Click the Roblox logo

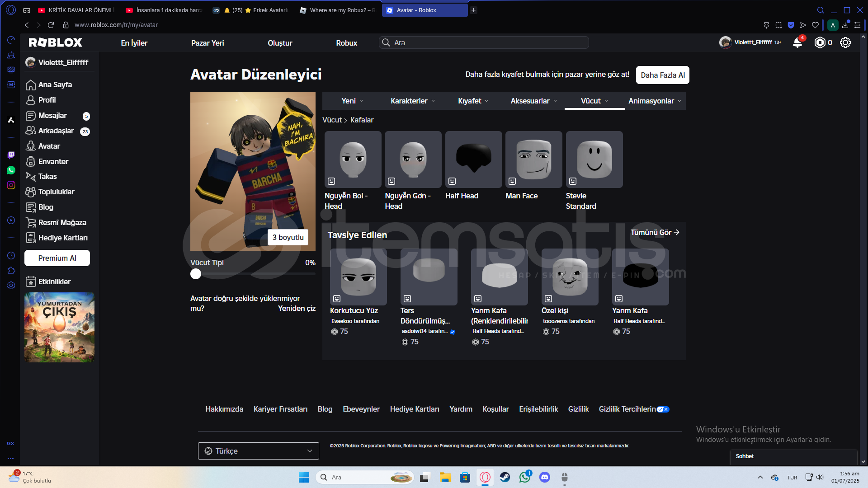[x=56, y=42]
